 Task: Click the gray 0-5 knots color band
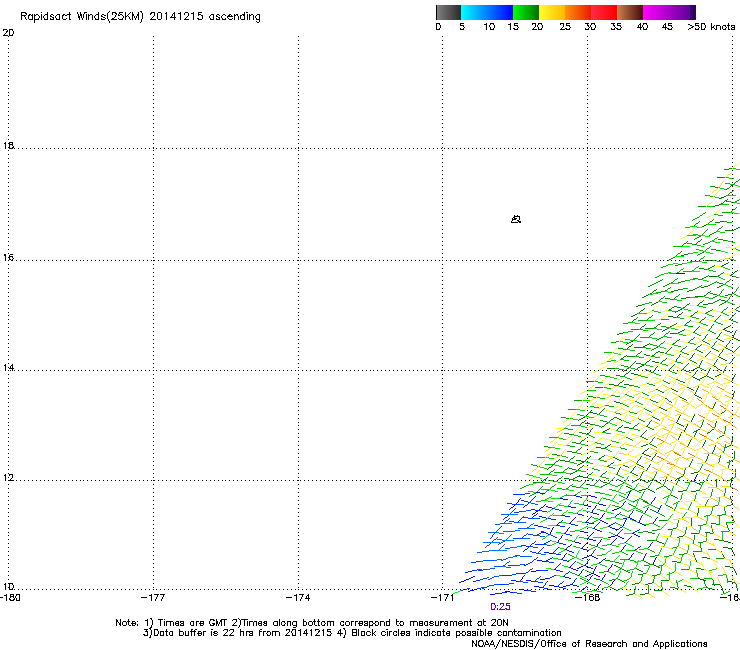click(448, 12)
